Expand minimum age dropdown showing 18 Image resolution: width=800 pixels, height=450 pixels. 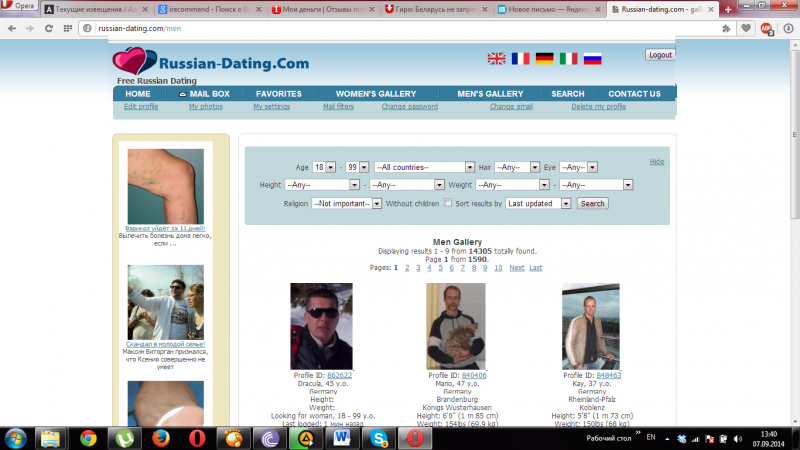coord(324,167)
